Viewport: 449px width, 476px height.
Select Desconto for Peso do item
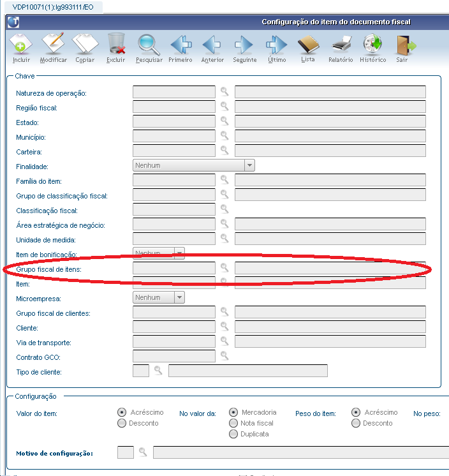click(x=356, y=423)
